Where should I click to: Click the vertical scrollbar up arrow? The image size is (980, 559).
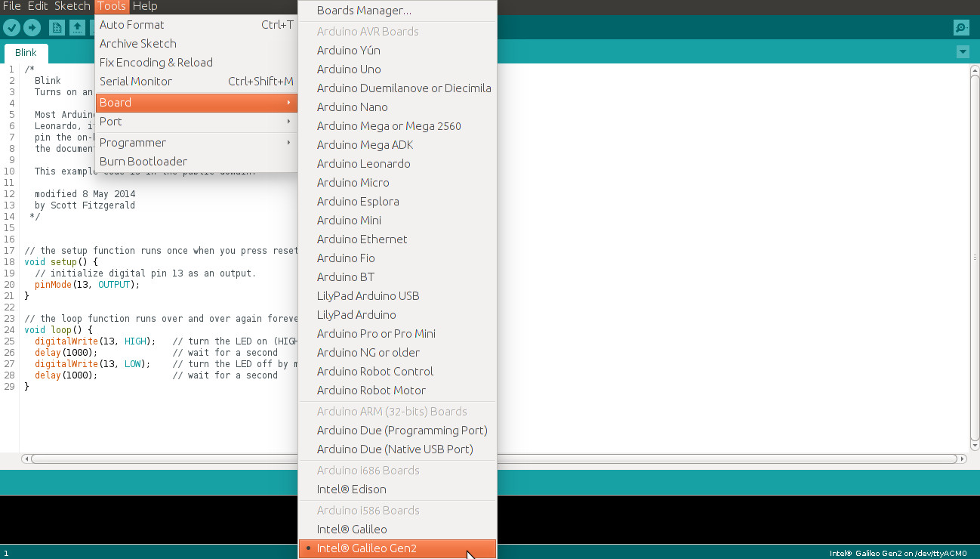[x=974, y=70]
